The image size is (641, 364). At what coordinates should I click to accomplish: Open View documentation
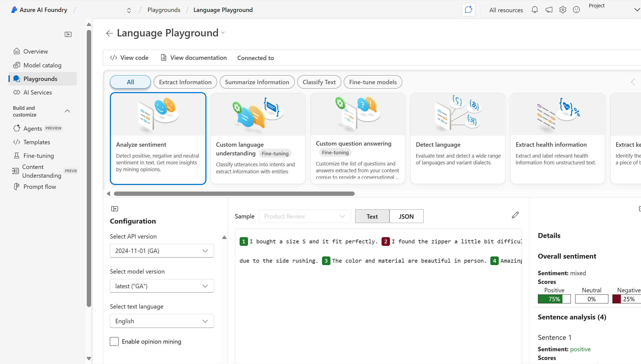(x=193, y=58)
